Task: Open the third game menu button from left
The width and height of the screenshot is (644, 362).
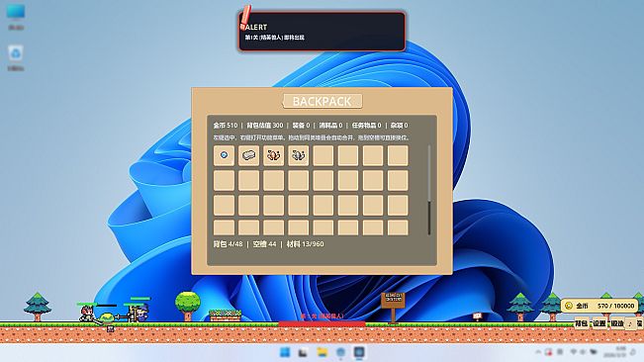Action: point(617,323)
